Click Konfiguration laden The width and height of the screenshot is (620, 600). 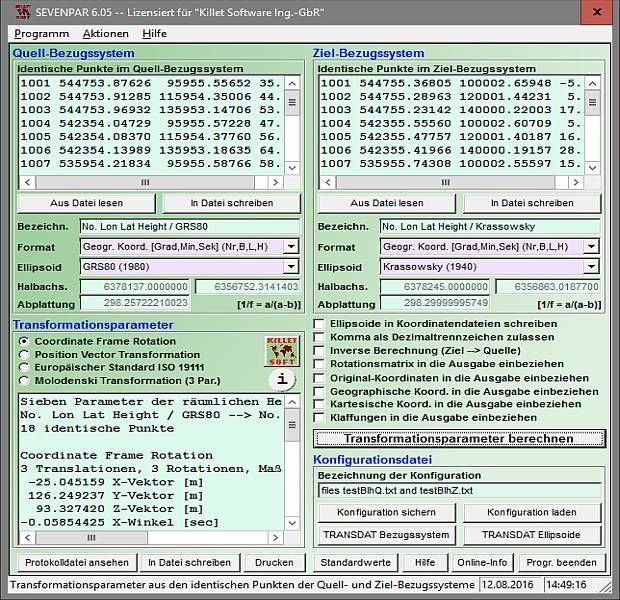(x=532, y=513)
